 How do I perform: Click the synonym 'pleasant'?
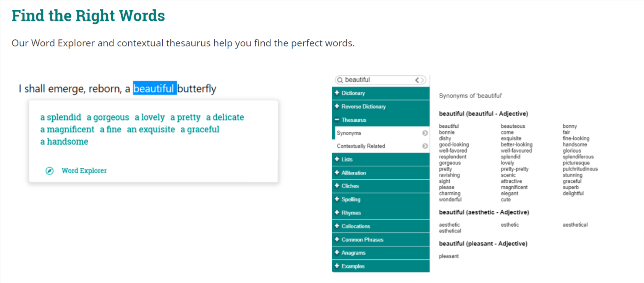tap(448, 256)
